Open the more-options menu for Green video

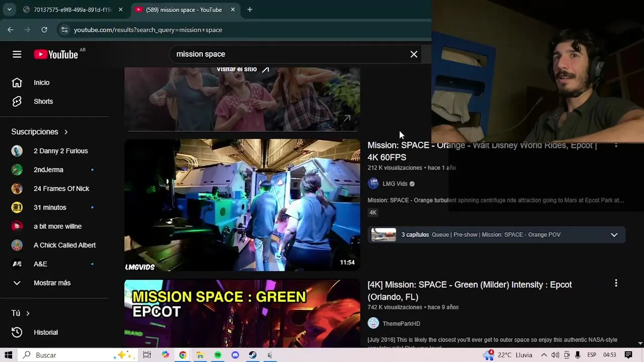pyautogui.click(x=616, y=284)
